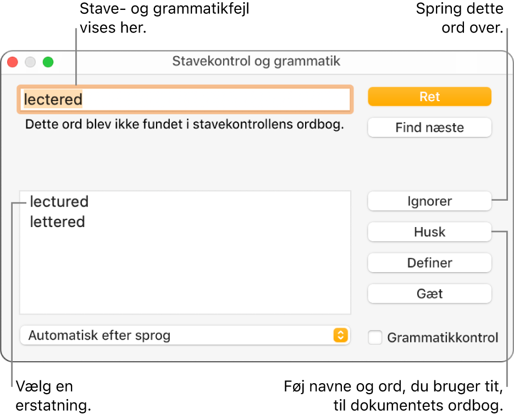This screenshot has height=420, width=514.
Task: Click Ret to correct the word
Action: point(429,96)
